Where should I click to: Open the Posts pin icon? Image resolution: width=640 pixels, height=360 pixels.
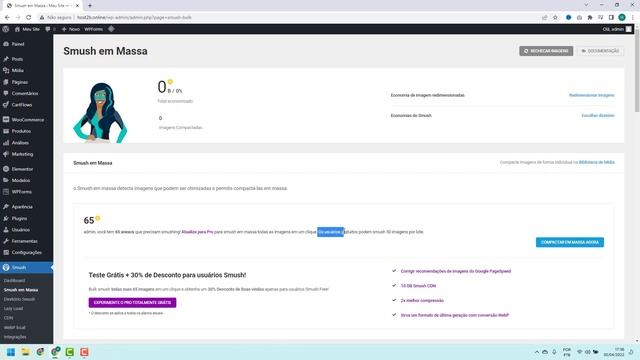click(6, 59)
